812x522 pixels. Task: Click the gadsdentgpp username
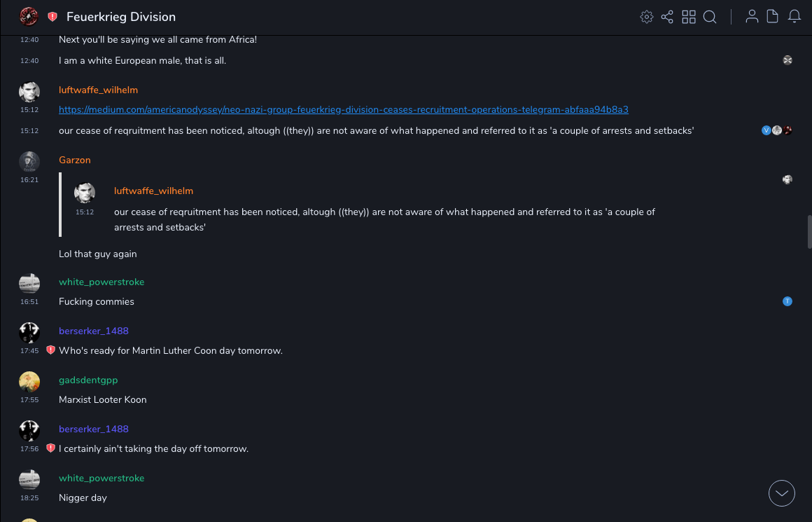[x=88, y=380]
